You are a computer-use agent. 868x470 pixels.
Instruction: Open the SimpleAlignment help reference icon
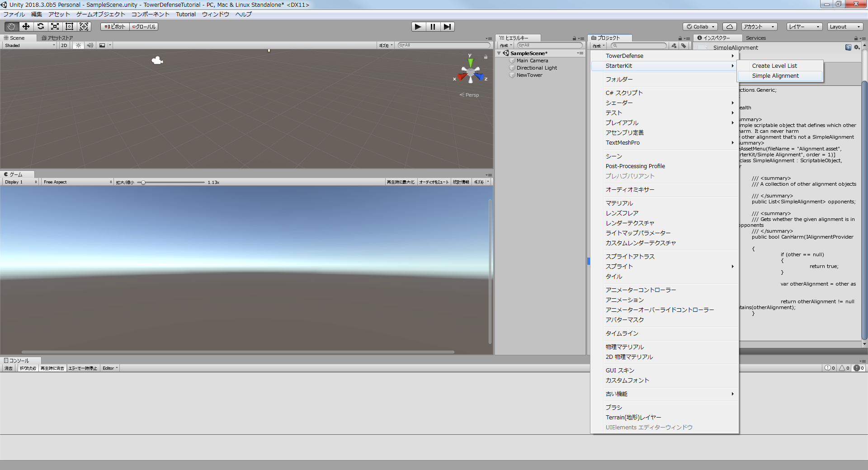(848, 47)
